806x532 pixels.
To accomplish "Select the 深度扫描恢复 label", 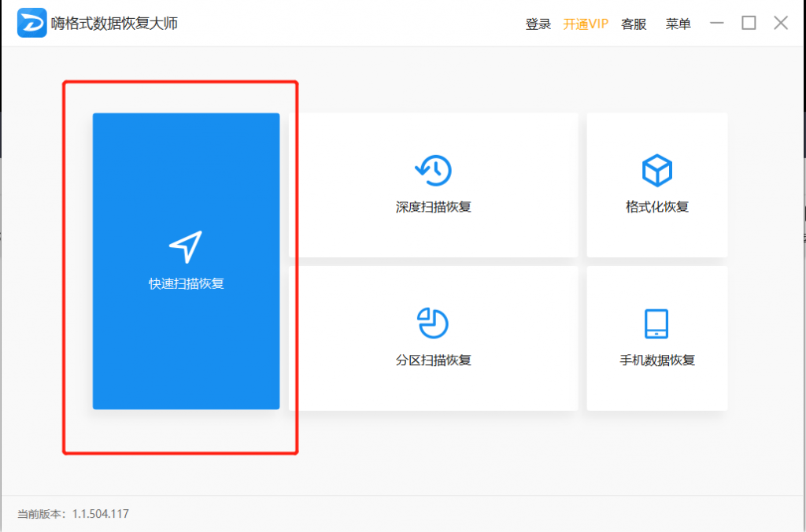I will coord(434,207).
